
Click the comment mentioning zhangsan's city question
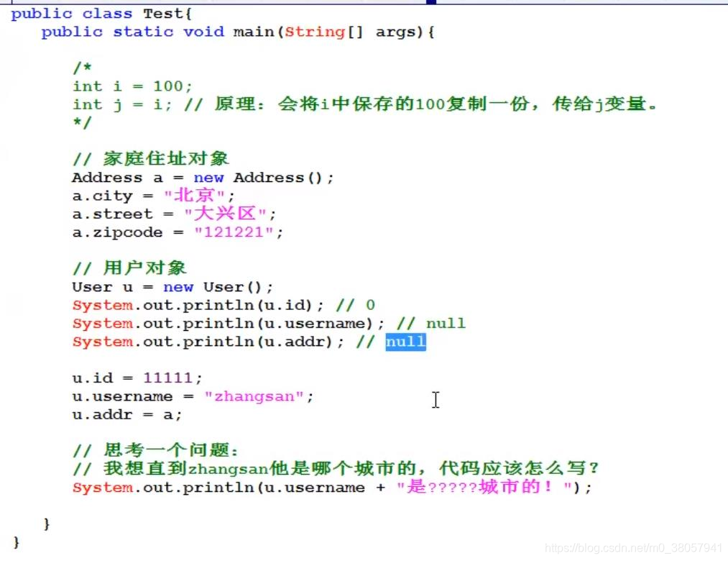pos(336,468)
